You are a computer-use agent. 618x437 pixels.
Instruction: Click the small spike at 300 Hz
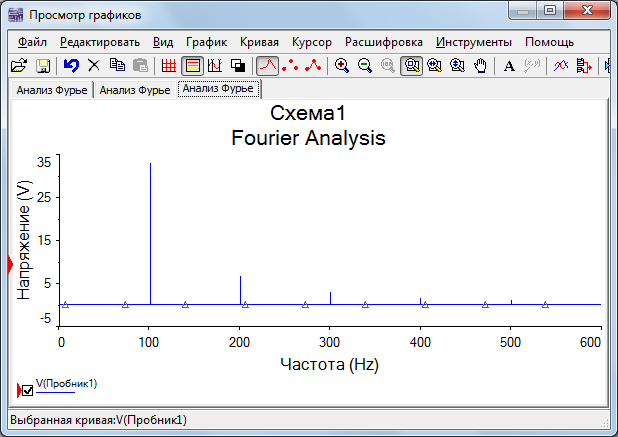pyautogui.click(x=330, y=298)
